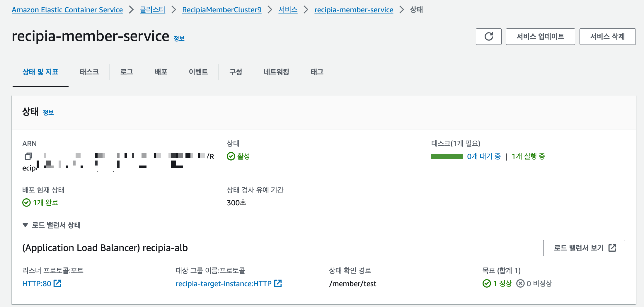The height and width of the screenshot is (307, 644).
Task: Click the 0개 대기 중 link
Action: click(x=483, y=156)
